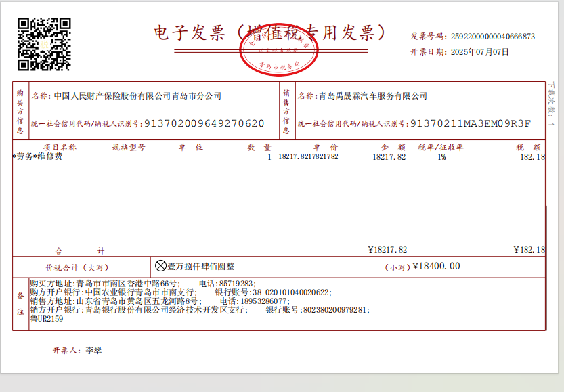Click buyer name 中国人民财产保险股份有限公司青岛市分公司
This screenshot has width=564, height=392.
click(x=137, y=96)
